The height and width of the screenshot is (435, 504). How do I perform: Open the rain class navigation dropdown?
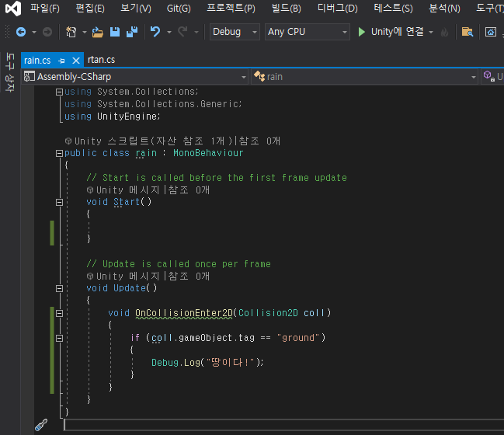point(364,77)
